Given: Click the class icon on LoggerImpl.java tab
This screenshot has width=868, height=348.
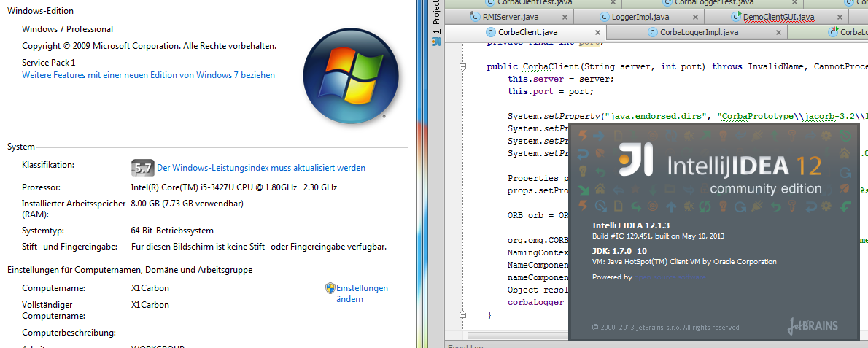Looking at the screenshot, I should coord(604,17).
